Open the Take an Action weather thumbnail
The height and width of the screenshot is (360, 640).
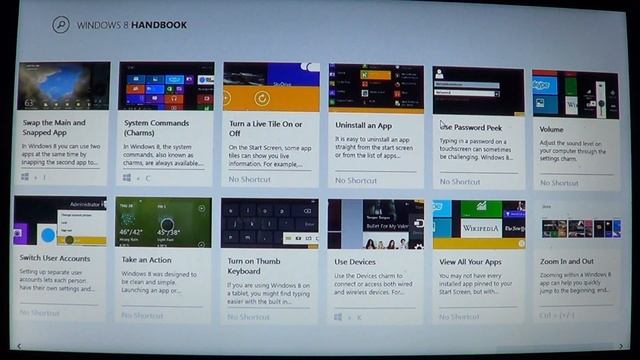click(x=163, y=222)
